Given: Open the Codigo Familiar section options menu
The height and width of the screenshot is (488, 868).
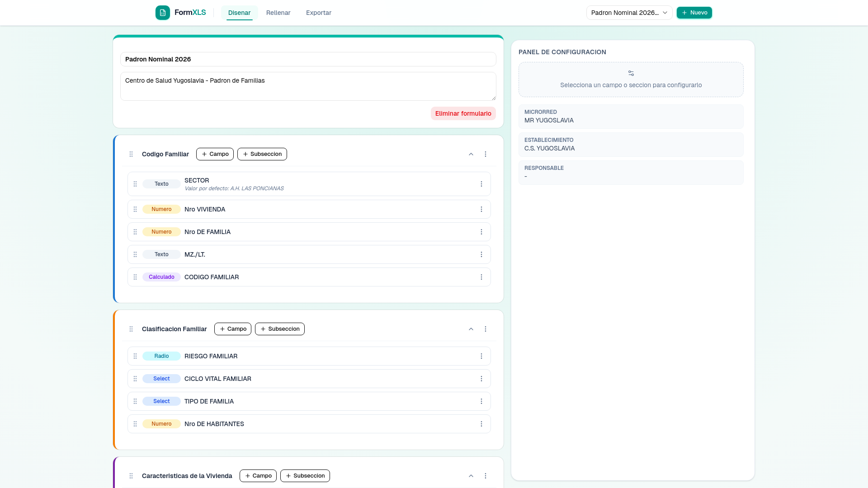Looking at the screenshot, I should tap(486, 154).
